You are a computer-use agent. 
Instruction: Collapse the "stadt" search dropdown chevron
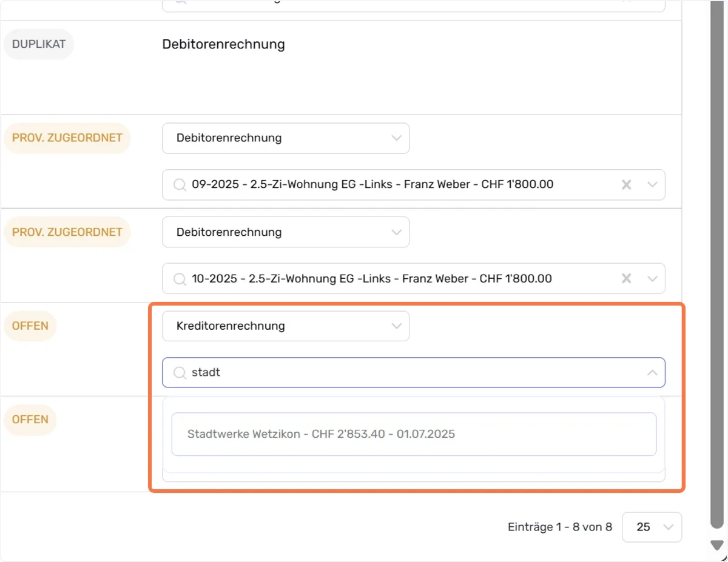tap(652, 373)
